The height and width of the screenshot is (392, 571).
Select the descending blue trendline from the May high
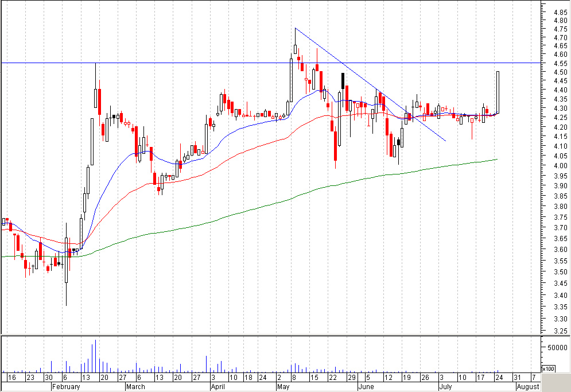tap(370, 84)
